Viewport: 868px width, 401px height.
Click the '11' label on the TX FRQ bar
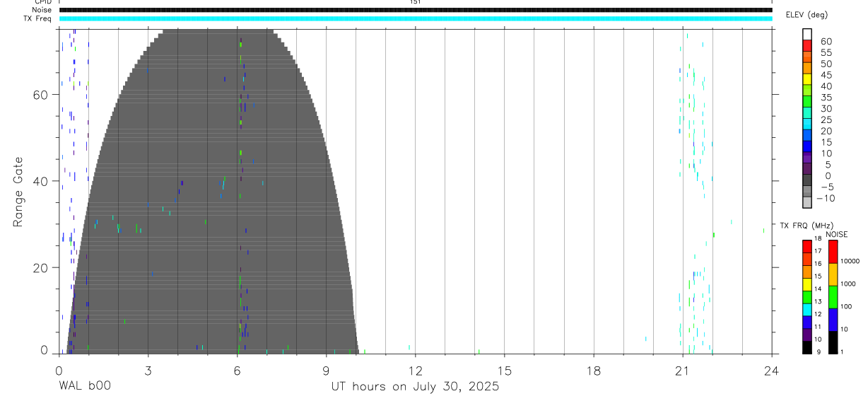point(817,327)
